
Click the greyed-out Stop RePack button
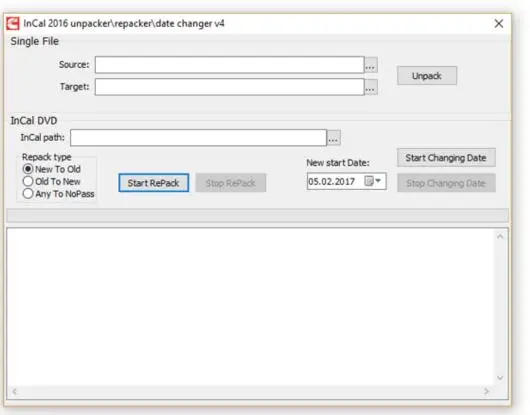tap(231, 183)
